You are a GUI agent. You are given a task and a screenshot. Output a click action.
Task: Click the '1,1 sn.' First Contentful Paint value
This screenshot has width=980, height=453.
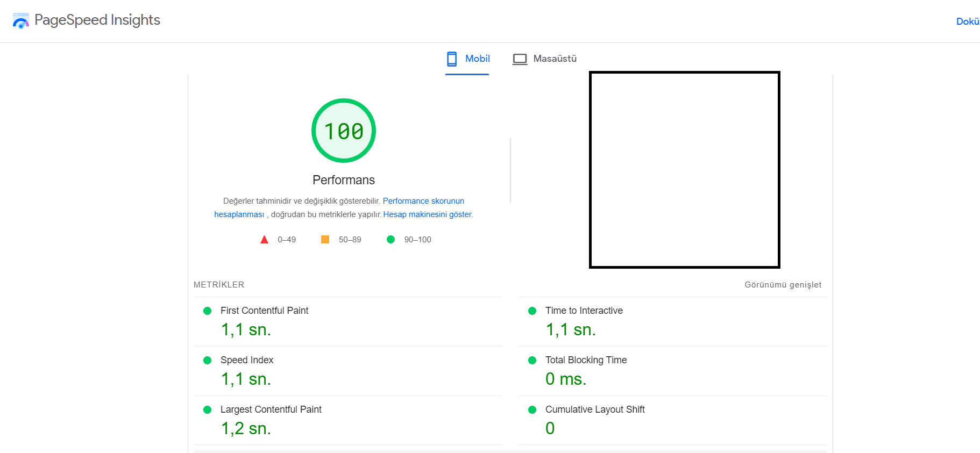coord(246,330)
